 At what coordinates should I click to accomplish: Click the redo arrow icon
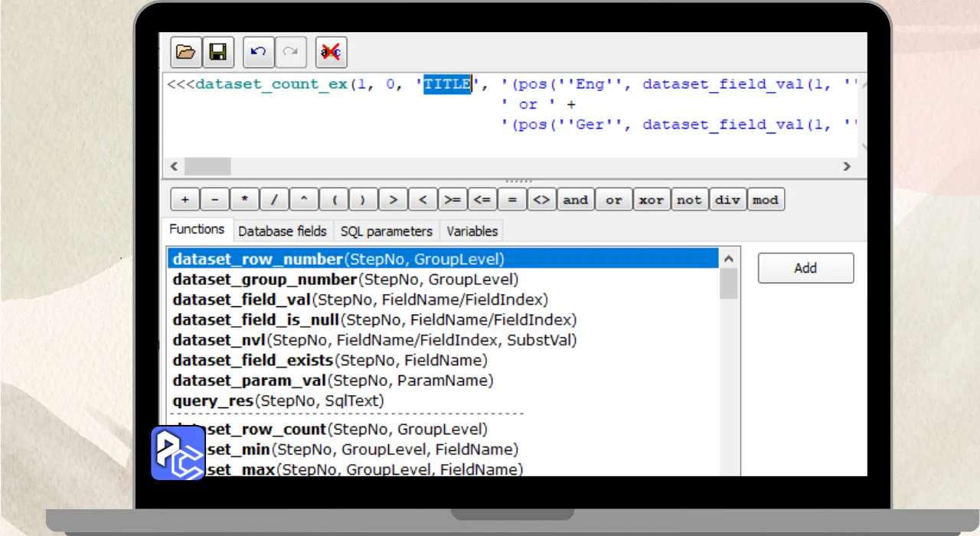point(290,52)
